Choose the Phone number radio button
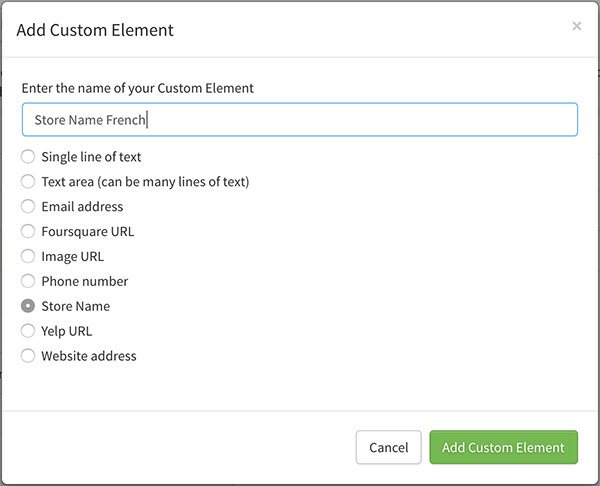600x486 pixels. 28,281
